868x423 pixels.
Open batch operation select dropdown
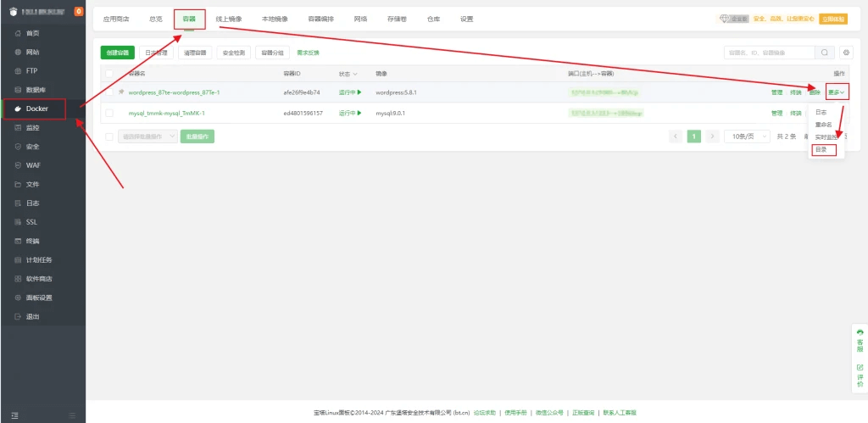(x=147, y=136)
